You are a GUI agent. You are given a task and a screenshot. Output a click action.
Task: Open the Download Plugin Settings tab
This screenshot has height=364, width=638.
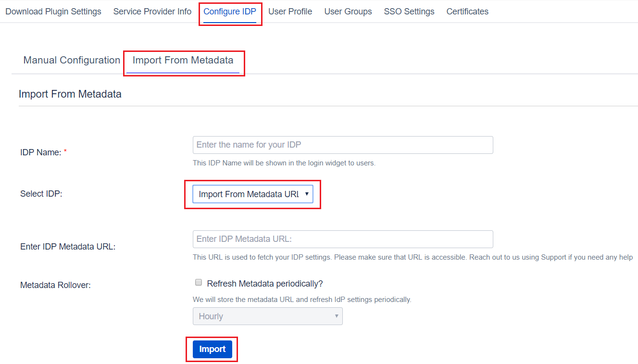(x=53, y=12)
